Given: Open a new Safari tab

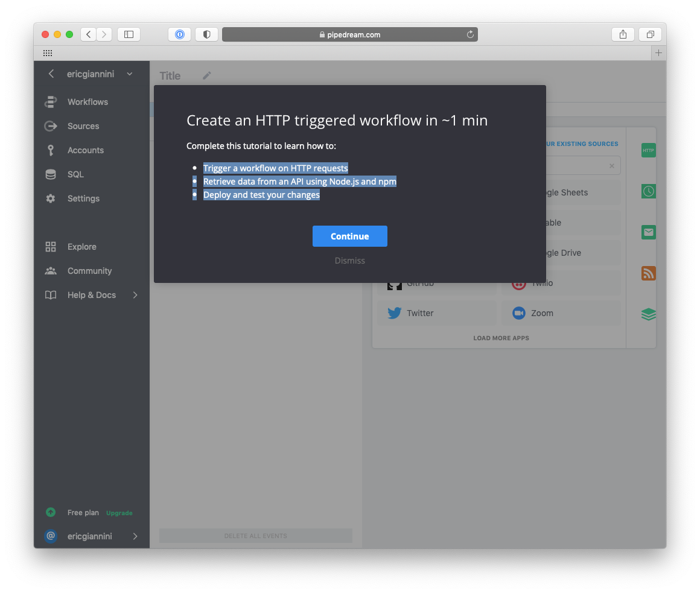Looking at the screenshot, I should 658,53.
